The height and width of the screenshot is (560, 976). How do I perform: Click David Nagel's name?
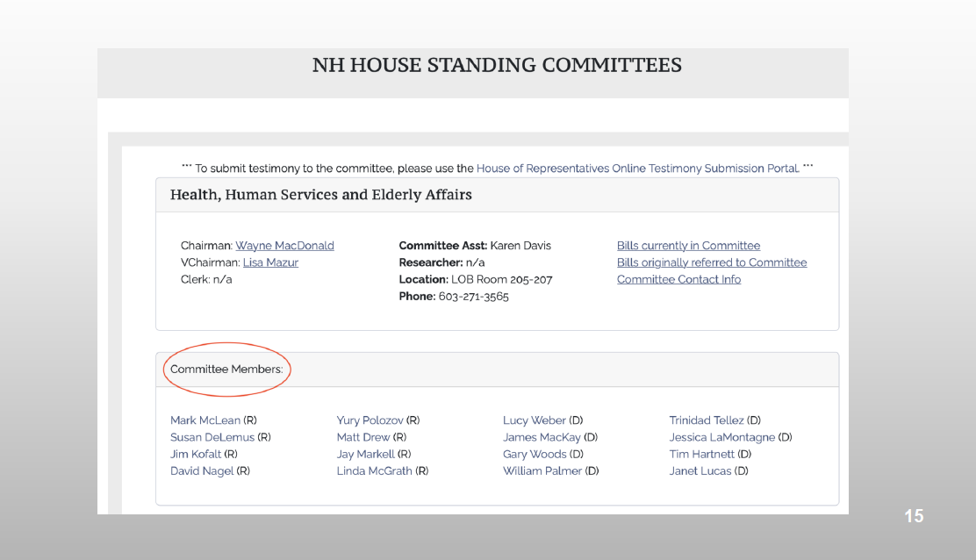[x=202, y=471]
